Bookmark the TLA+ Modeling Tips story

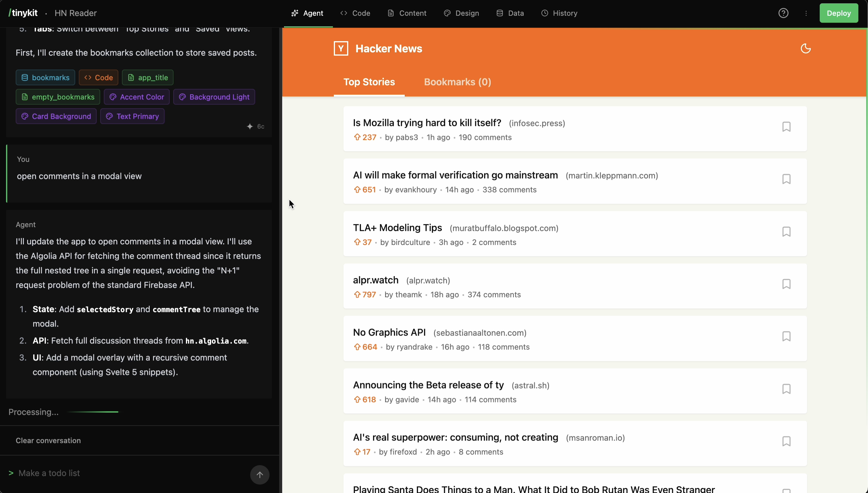point(786,232)
